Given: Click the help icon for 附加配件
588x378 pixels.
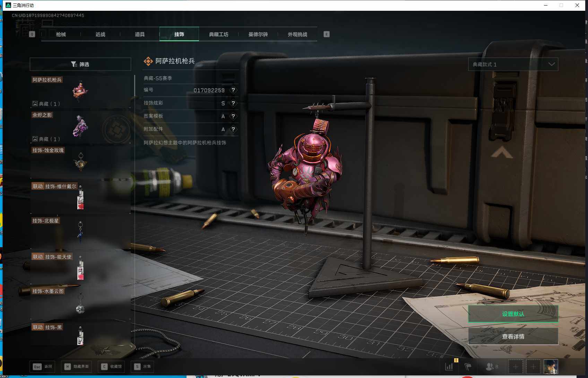Looking at the screenshot, I should tap(233, 129).
